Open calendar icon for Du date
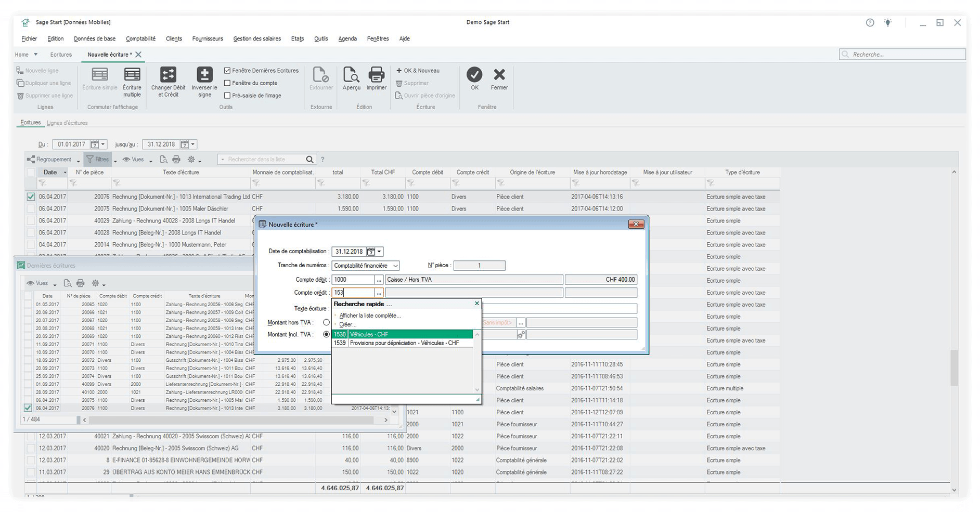Viewport: 980px width, 512px height. pyautogui.click(x=95, y=145)
